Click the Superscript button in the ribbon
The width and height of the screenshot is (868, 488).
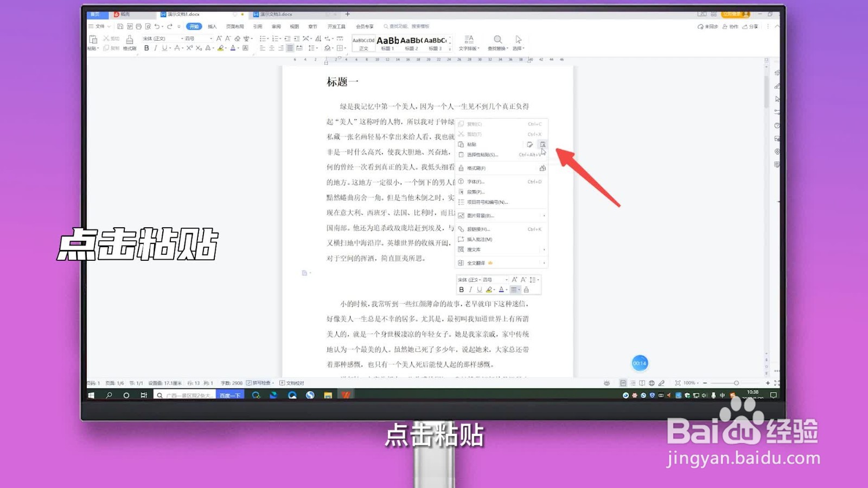(189, 48)
